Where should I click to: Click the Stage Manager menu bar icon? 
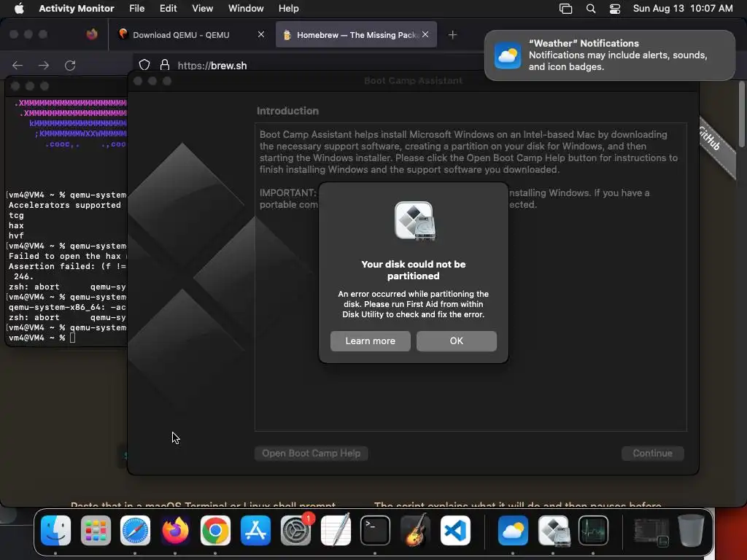coord(565,9)
